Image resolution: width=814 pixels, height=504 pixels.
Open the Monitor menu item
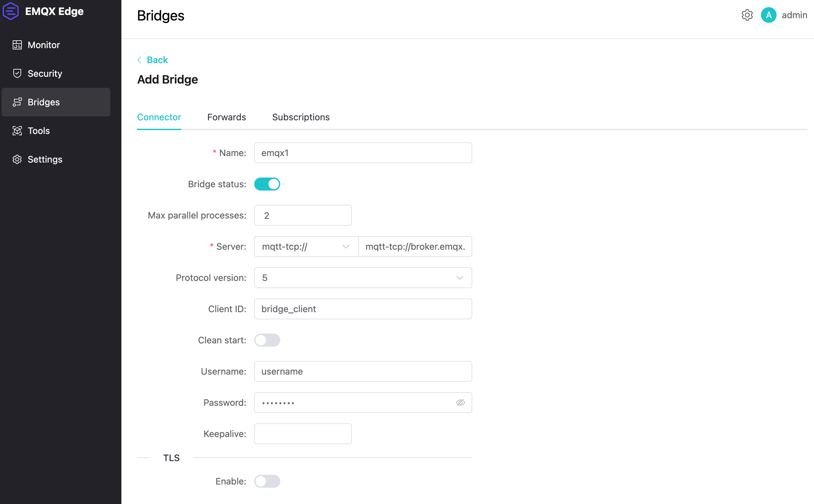point(56,45)
